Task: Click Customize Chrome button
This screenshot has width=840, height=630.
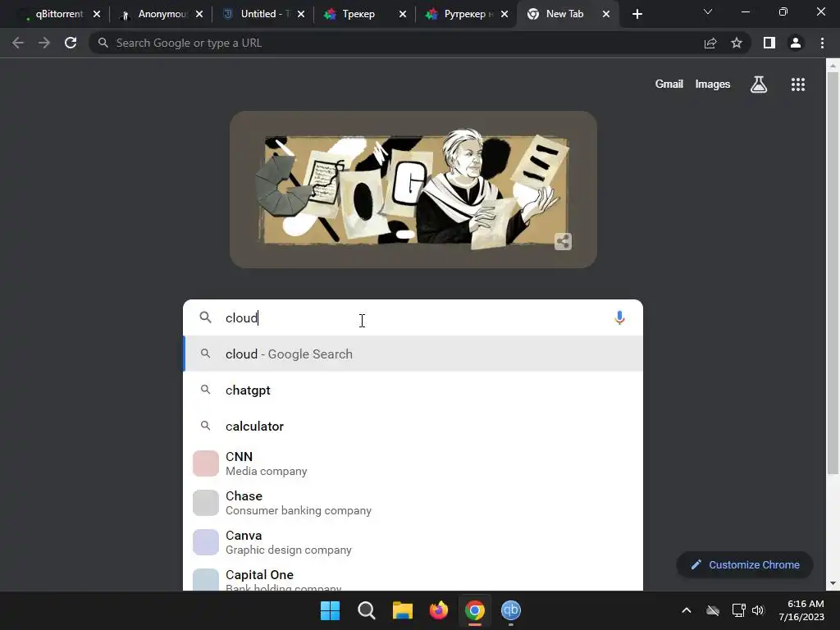Action: [745, 564]
